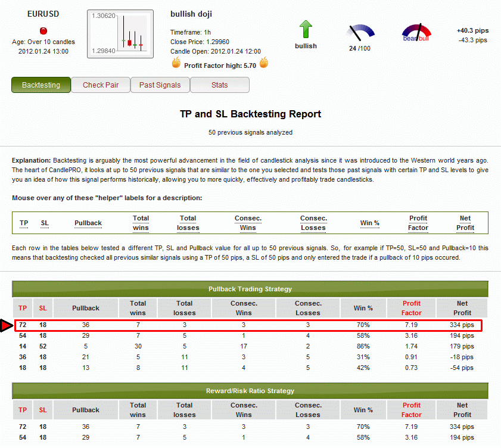Click the TP helper label

click(24, 223)
